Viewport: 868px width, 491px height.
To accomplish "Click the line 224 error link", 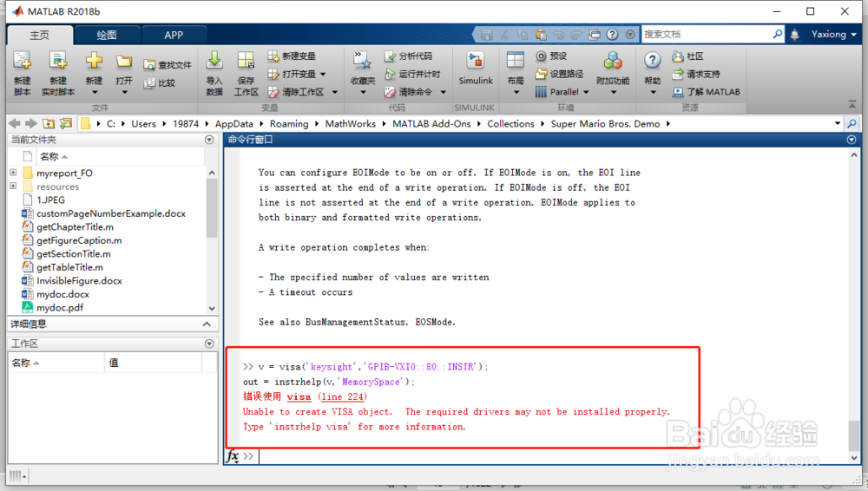I will (342, 396).
